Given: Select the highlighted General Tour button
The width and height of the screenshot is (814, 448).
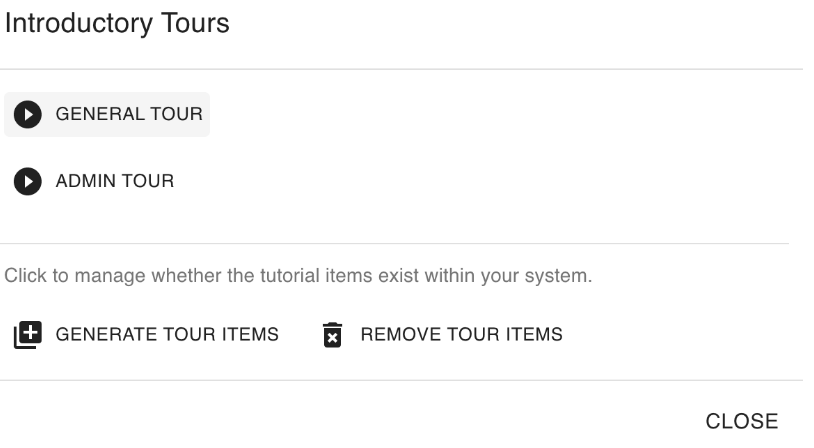Looking at the screenshot, I should point(107,115).
